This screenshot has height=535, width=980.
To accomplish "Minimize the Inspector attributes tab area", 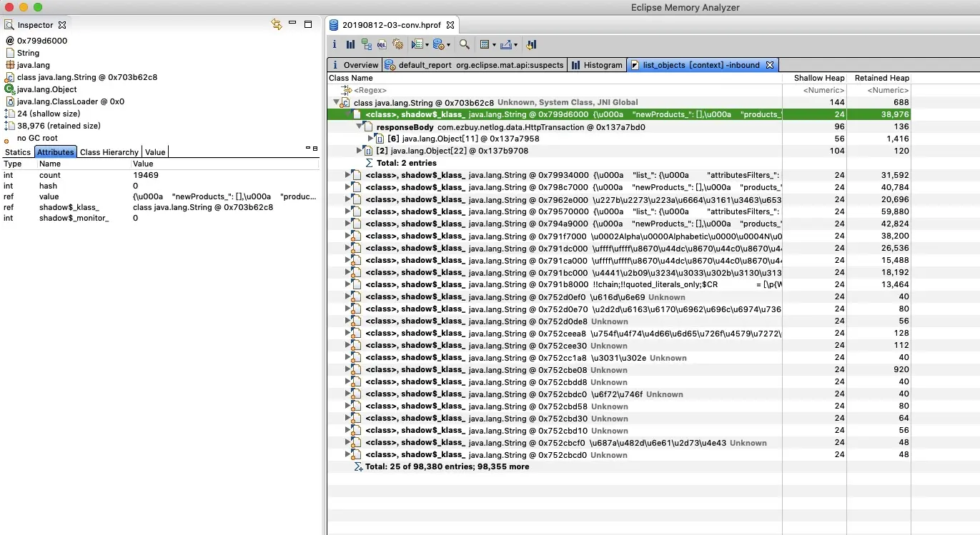I will [x=308, y=148].
